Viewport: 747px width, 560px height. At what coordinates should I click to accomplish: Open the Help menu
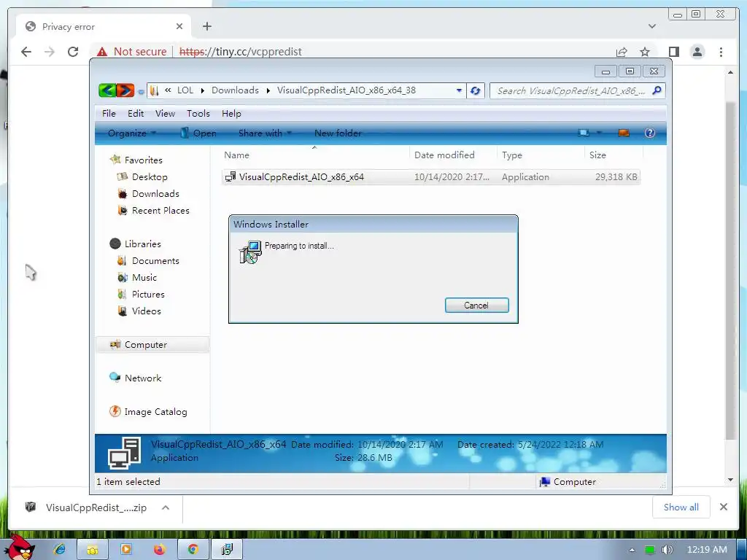[x=231, y=113]
